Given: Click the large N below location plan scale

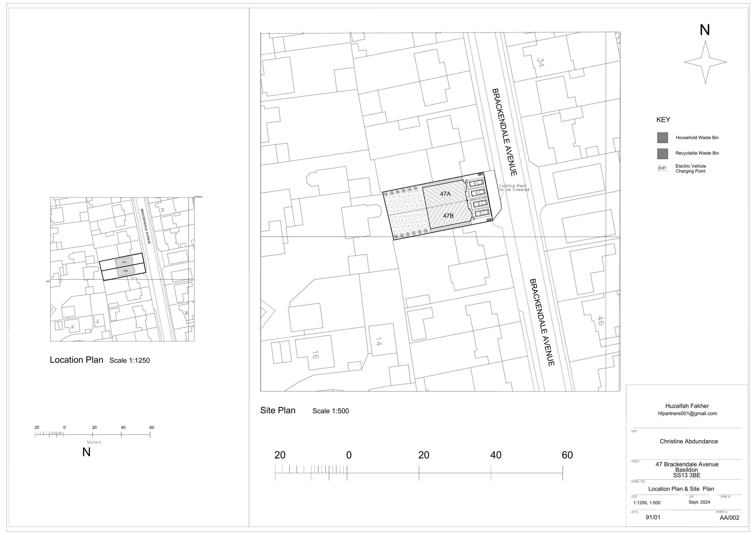Looking at the screenshot, I should (86, 452).
